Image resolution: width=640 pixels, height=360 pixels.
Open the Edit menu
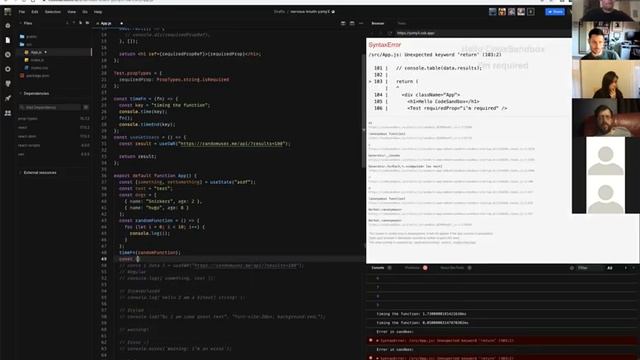[x=35, y=12]
